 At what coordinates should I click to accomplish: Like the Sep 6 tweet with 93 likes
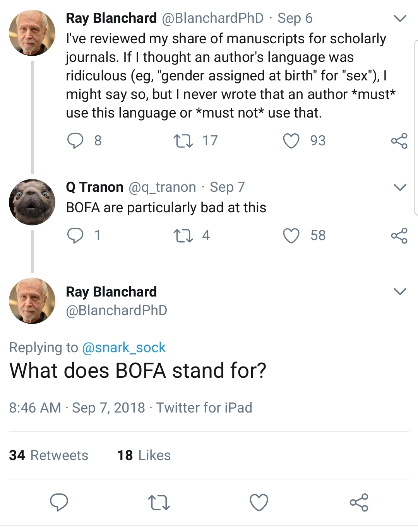(291, 141)
